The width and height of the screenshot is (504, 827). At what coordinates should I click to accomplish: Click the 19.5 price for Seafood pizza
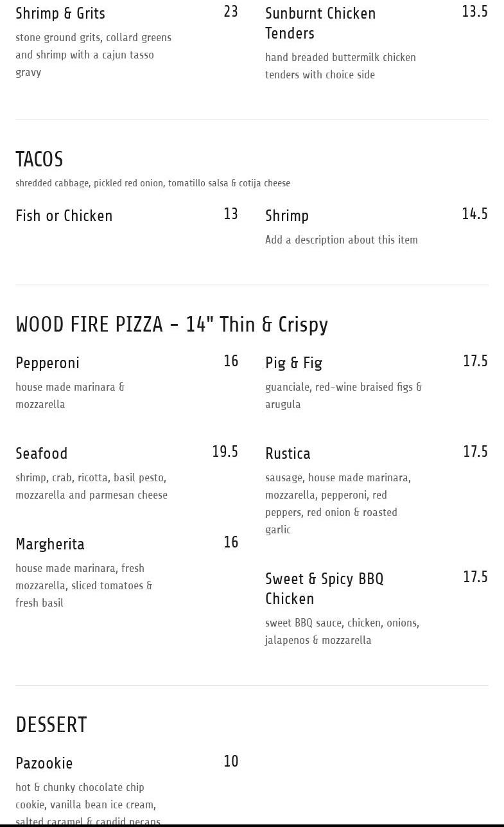click(x=225, y=452)
